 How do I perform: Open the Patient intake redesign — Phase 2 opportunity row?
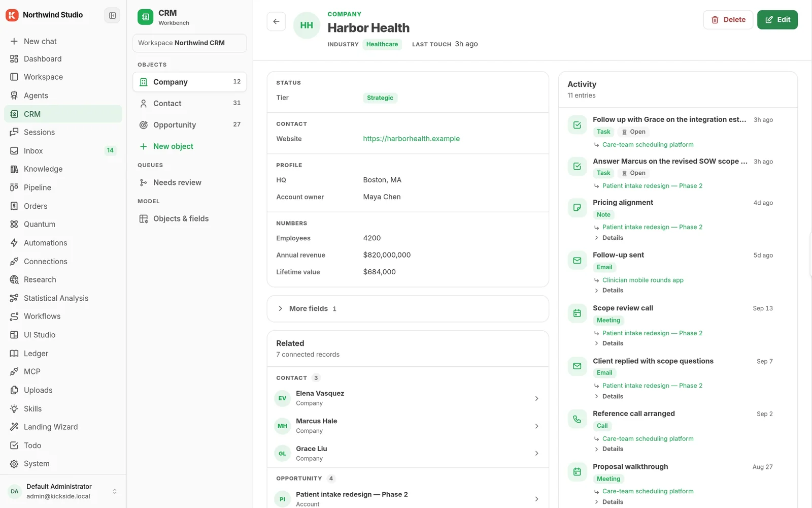(x=408, y=499)
